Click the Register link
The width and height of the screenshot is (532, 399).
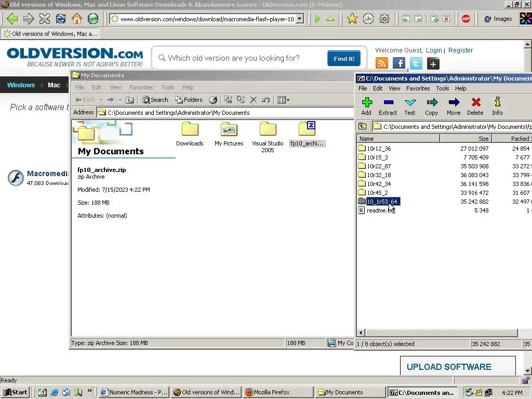pyautogui.click(x=460, y=50)
